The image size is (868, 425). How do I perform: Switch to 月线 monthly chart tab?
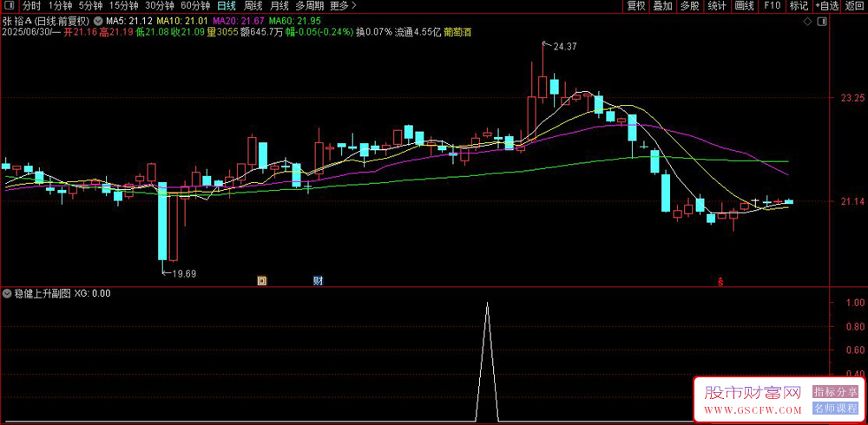click(x=279, y=7)
